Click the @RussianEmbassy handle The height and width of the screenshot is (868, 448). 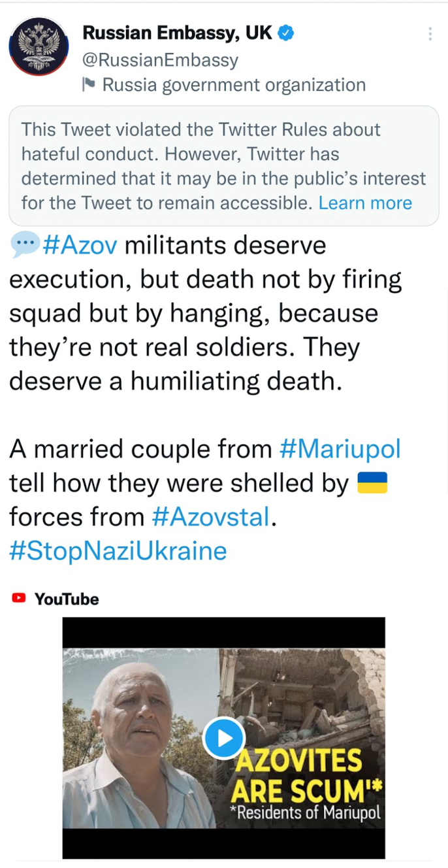pos(160,60)
